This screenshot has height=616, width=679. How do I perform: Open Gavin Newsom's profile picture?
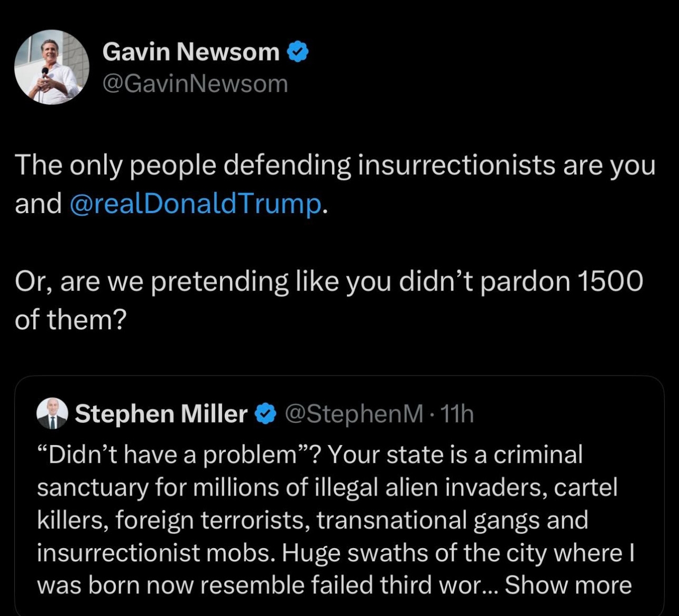tap(52, 67)
